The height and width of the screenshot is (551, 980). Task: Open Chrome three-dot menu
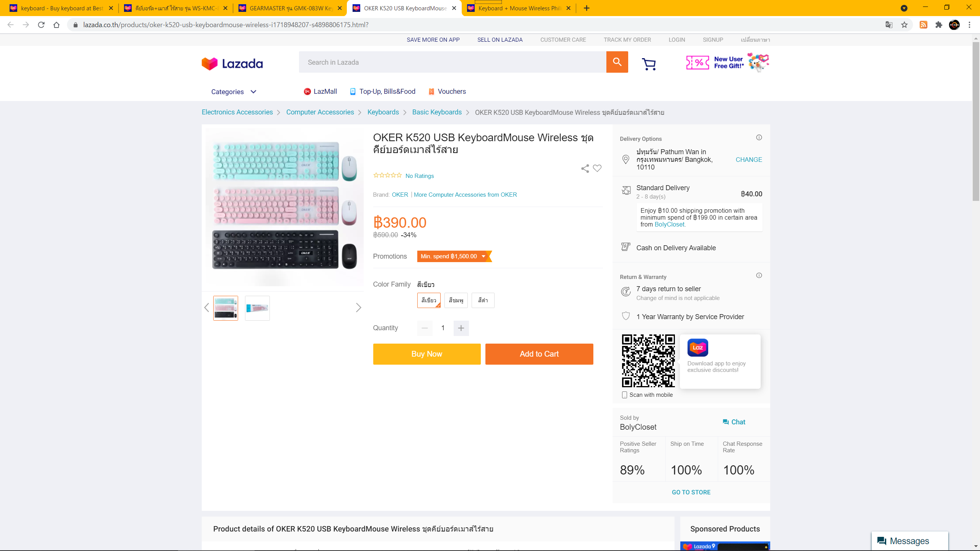click(x=969, y=25)
